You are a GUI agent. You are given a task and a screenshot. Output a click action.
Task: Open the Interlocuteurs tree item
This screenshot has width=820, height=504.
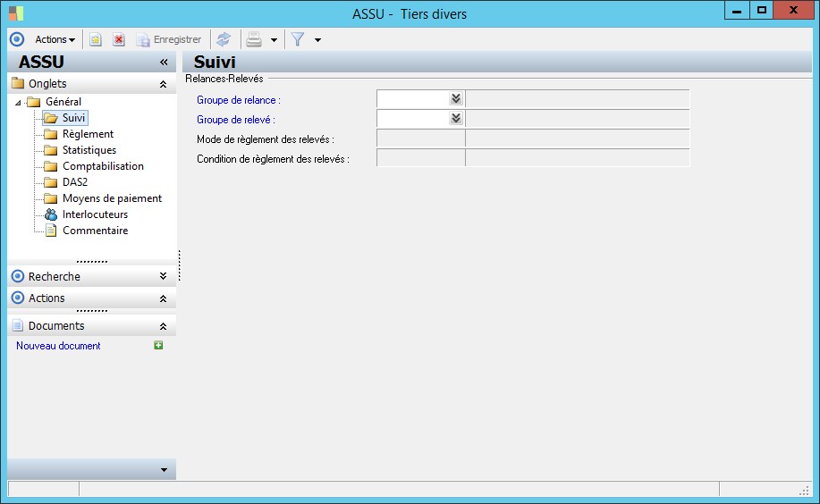95,214
